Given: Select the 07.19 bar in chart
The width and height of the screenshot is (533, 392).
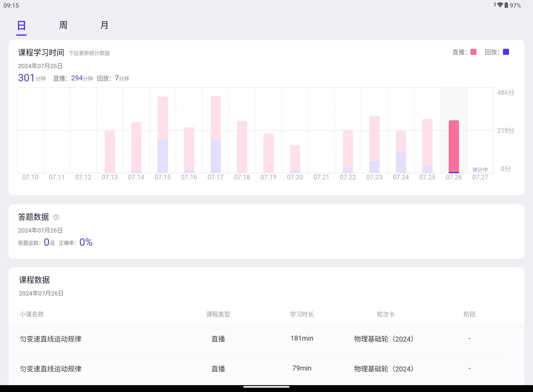Looking at the screenshot, I should (268, 153).
